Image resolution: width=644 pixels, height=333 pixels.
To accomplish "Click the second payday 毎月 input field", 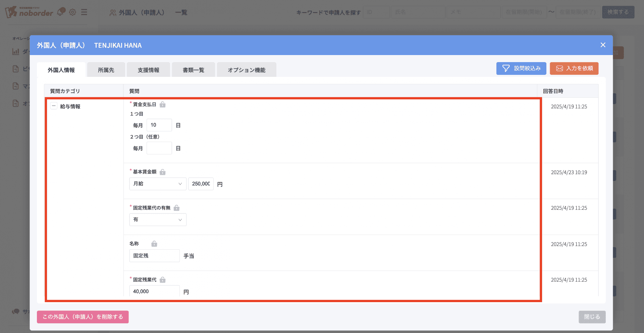I will 159,148.
